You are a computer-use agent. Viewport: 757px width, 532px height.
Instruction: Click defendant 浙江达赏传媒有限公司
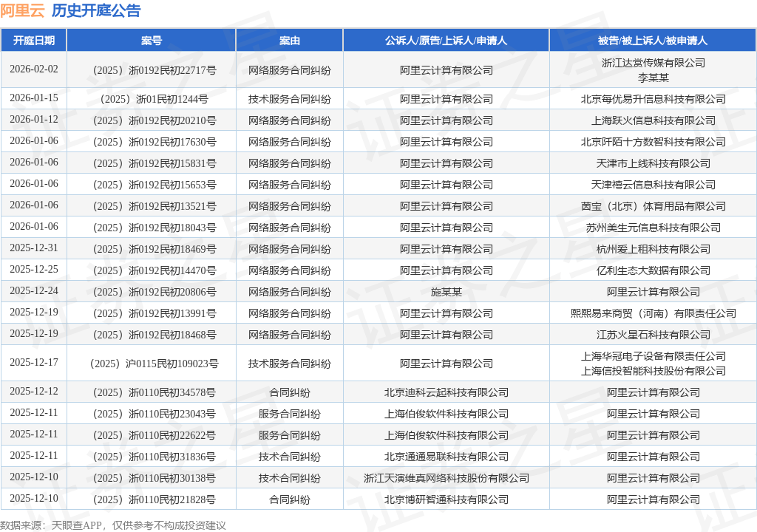coord(654,63)
